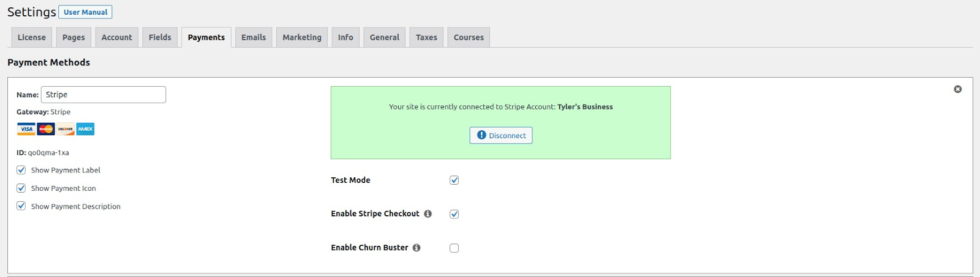Go to the License tab

point(32,37)
